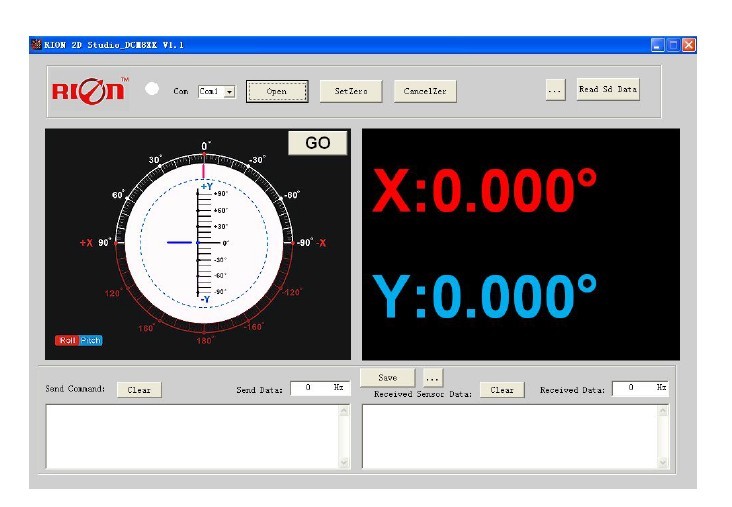This screenshot has width=732, height=507.
Task: Open the Com1 port dropdown
Action: click(x=229, y=92)
